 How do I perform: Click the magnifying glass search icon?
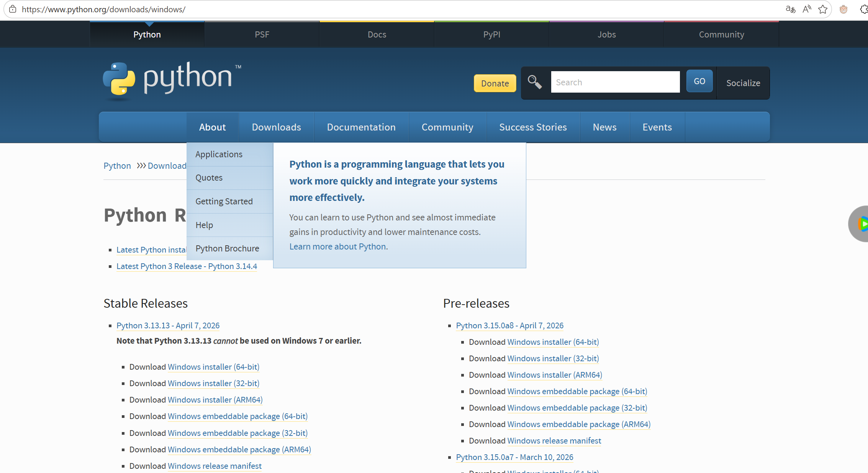point(534,82)
